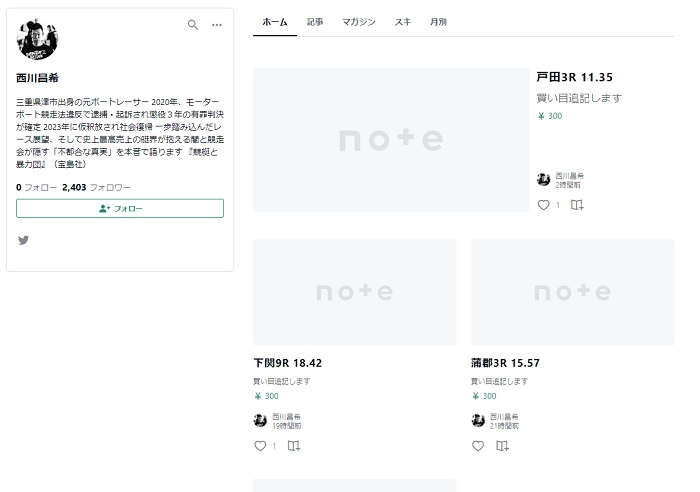Add 戸田3R 11.35 to a magazine

(576, 205)
